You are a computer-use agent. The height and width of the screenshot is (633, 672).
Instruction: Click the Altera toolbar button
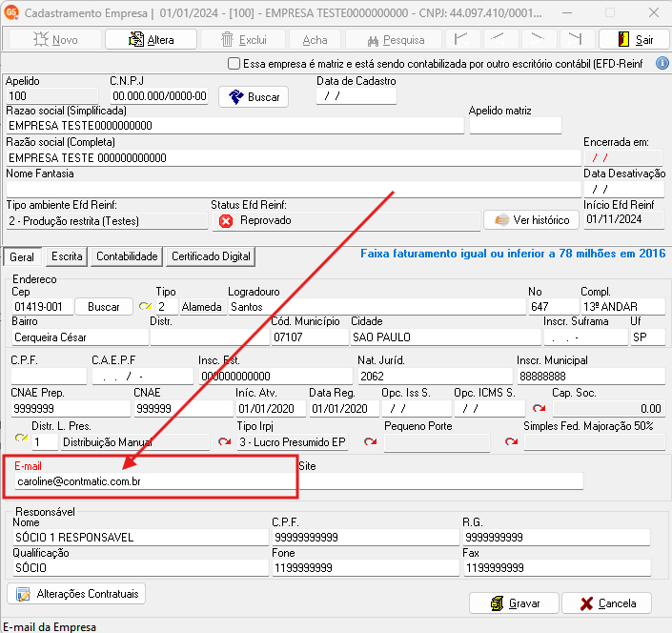tap(151, 40)
